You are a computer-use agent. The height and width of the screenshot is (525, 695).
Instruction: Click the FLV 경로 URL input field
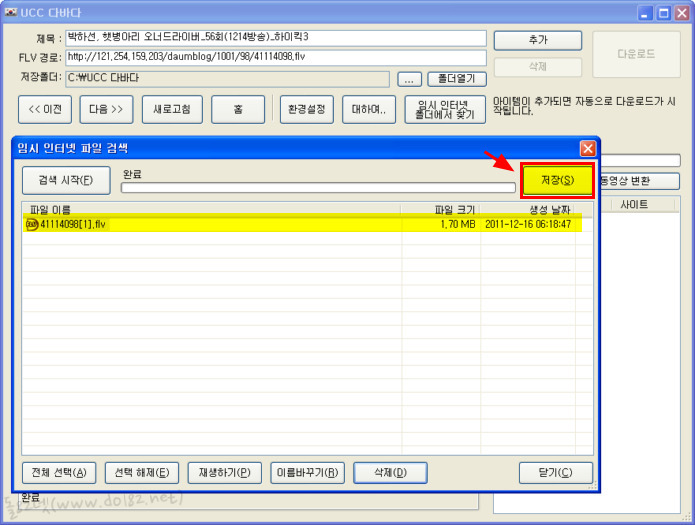pos(275,57)
